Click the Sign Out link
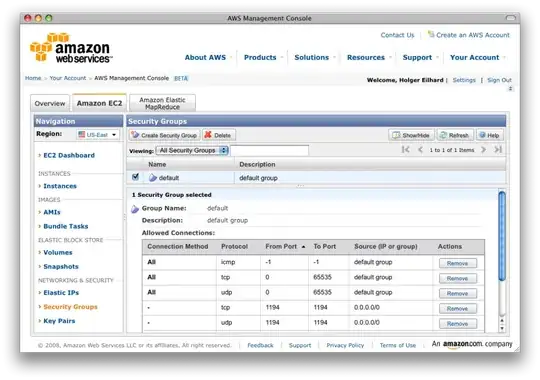 [499, 80]
